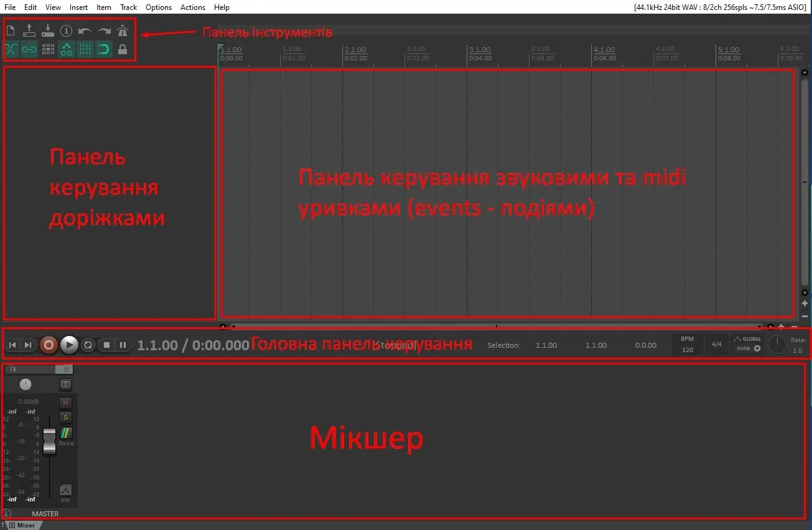Click the 4/4 time signature field
The width and height of the screenshot is (812, 530).
[x=717, y=345]
